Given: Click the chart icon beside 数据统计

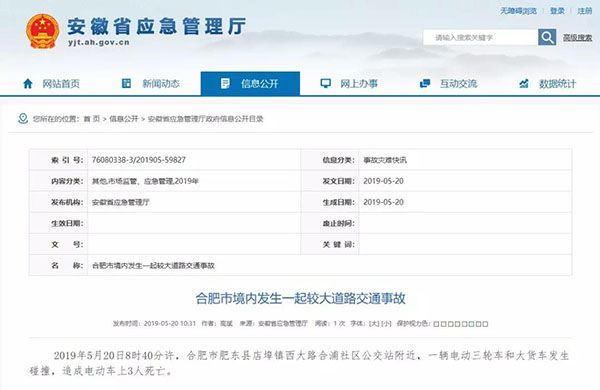Looking at the screenshot, I should coord(524,83).
